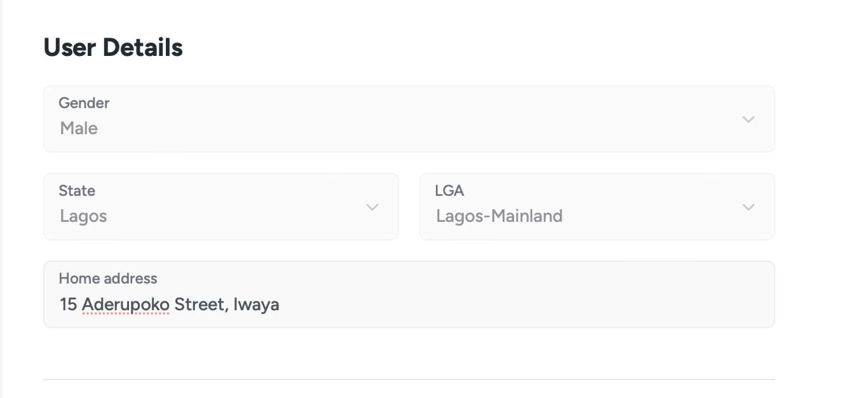Click the number 15 in address

click(x=68, y=305)
